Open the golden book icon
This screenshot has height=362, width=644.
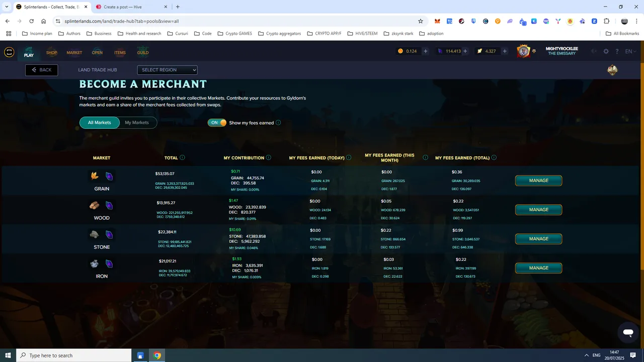(x=612, y=70)
